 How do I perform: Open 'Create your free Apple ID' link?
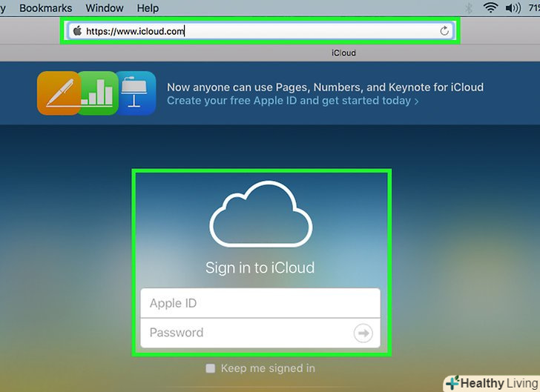pyautogui.click(x=293, y=101)
